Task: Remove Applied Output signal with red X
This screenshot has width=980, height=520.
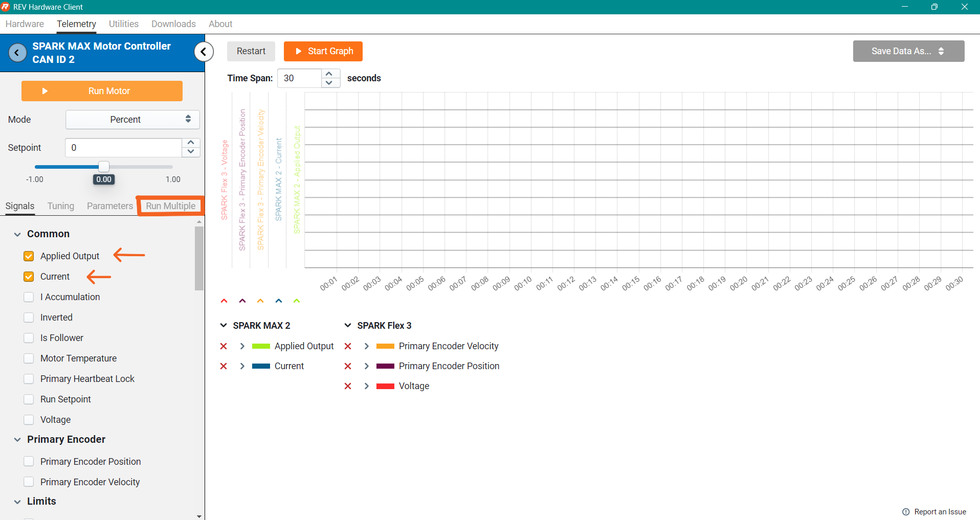Action: click(x=224, y=346)
